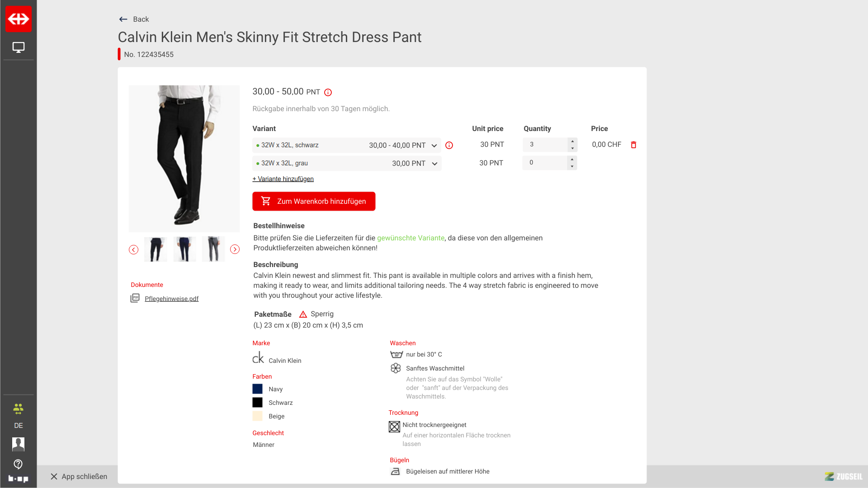Decrease quantity for grau variant

pos(572,167)
